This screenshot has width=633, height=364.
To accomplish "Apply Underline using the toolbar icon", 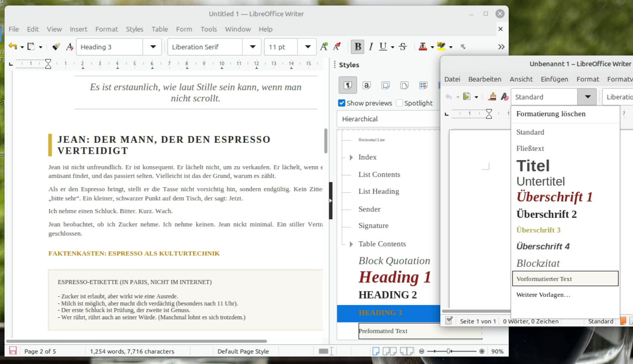I will point(383,47).
